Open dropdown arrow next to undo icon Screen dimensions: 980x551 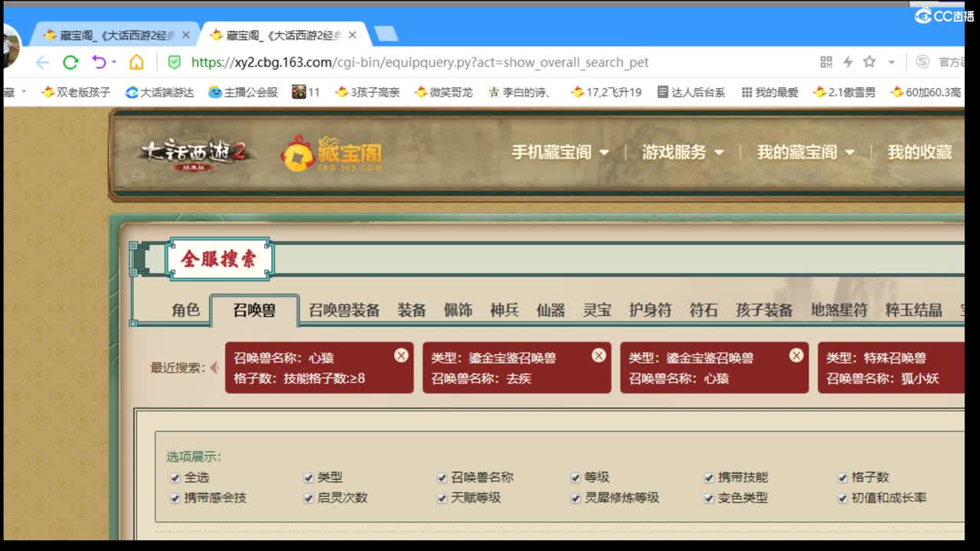114,62
